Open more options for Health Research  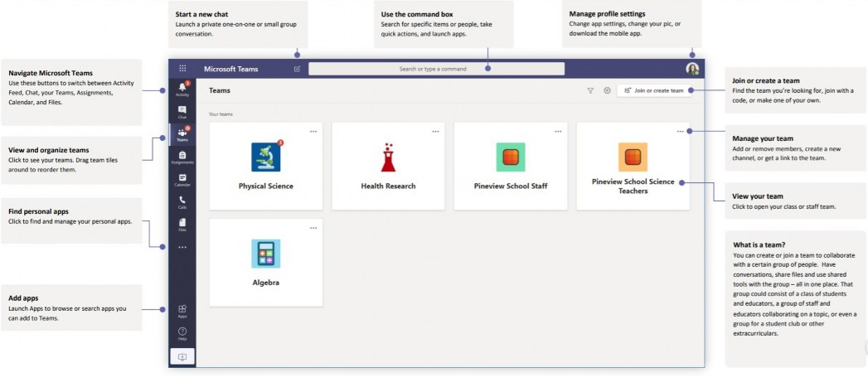(x=436, y=131)
